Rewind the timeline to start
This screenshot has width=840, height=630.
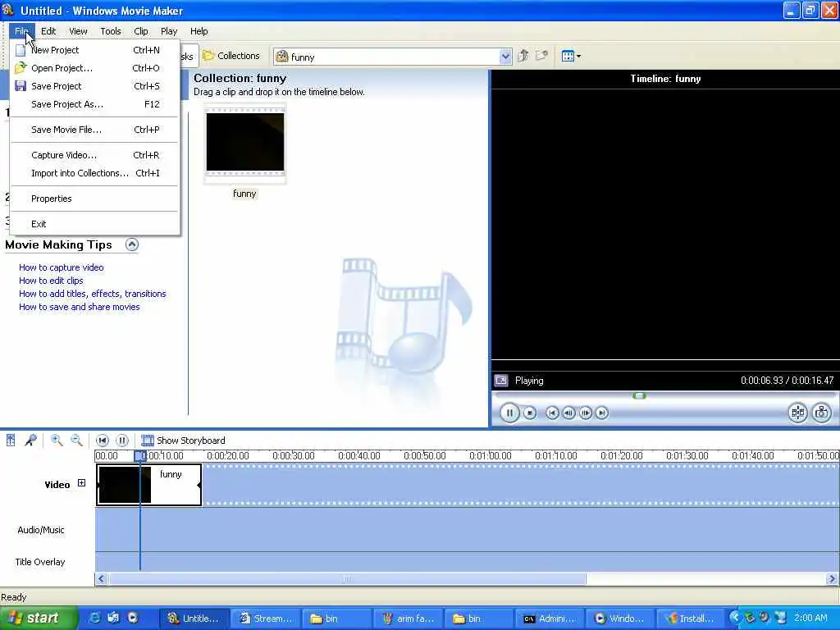coord(103,441)
